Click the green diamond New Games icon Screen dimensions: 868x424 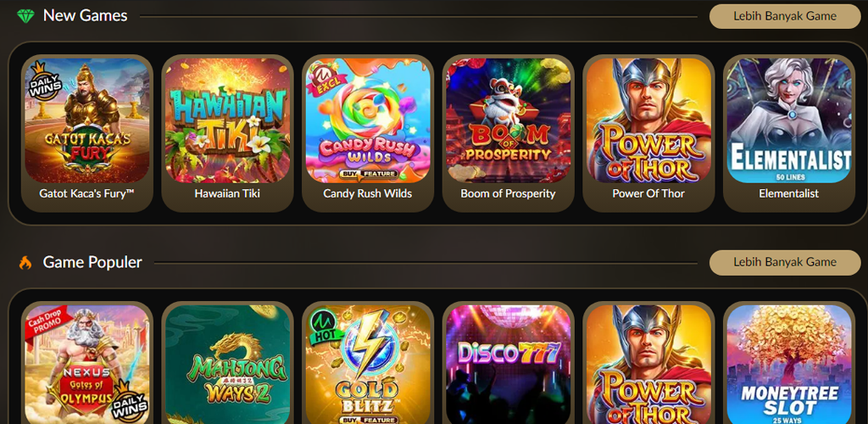pyautogui.click(x=25, y=16)
